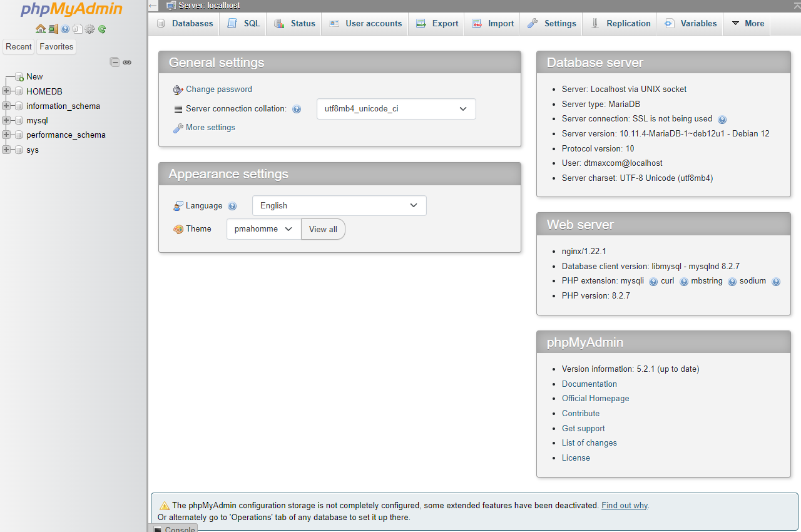Click the help icon next to mbstring
The width and height of the screenshot is (801, 532).
(732, 282)
